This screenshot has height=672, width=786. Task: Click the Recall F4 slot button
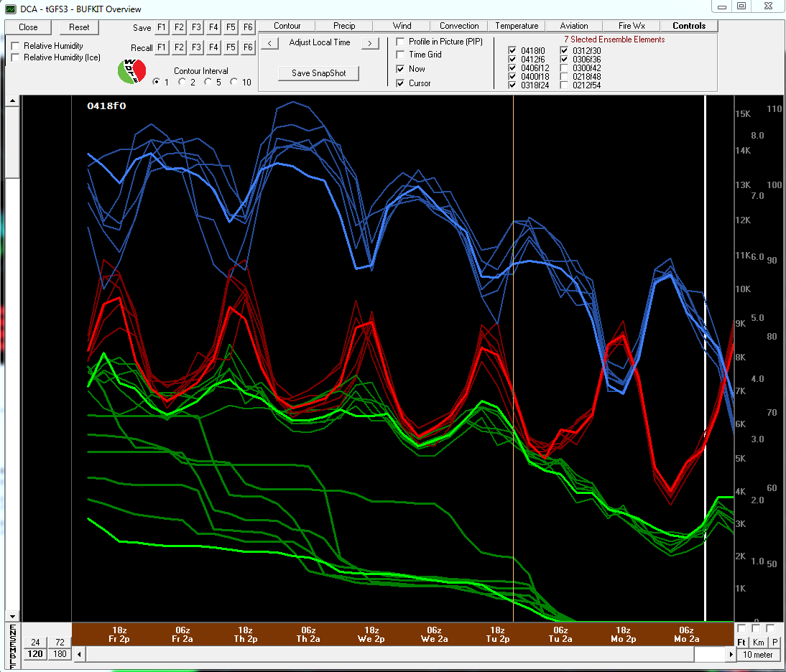coord(213,47)
